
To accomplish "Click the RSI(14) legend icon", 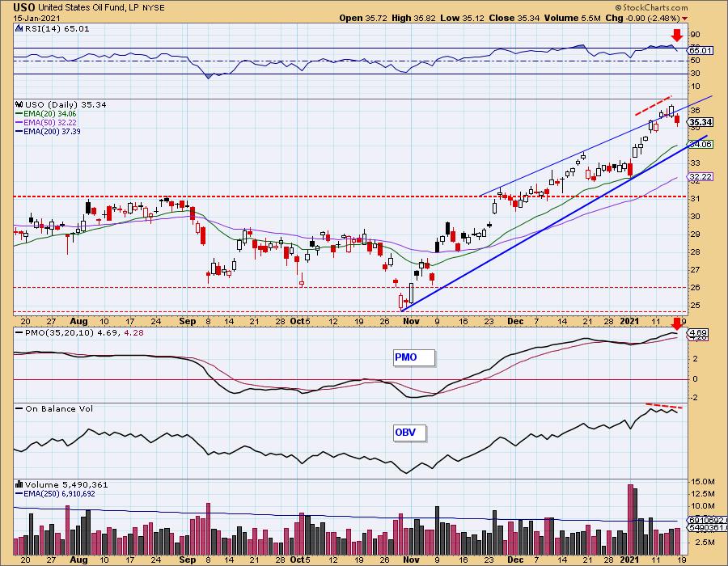I will click(x=19, y=28).
